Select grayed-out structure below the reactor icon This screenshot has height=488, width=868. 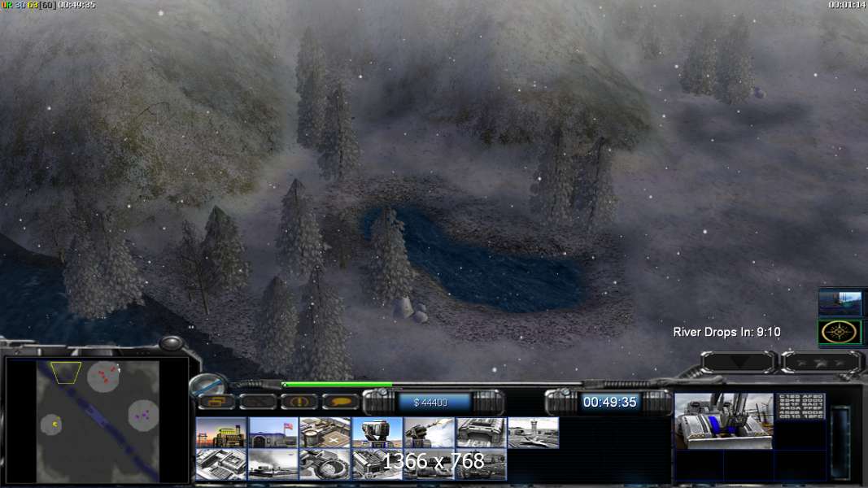point(221,464)
